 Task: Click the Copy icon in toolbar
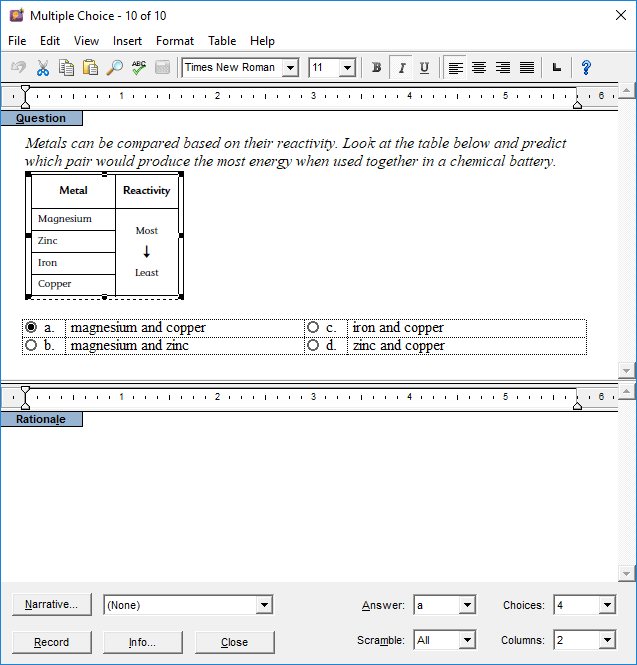click(67, 68)
